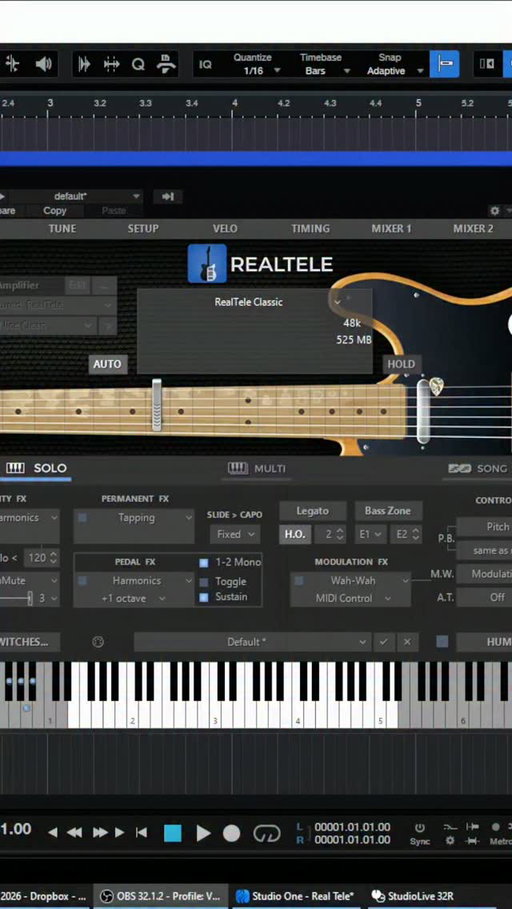This screenshot has width=512, height=909.
Task: Open the SETUP tab
Action: [x=143, y=228]
